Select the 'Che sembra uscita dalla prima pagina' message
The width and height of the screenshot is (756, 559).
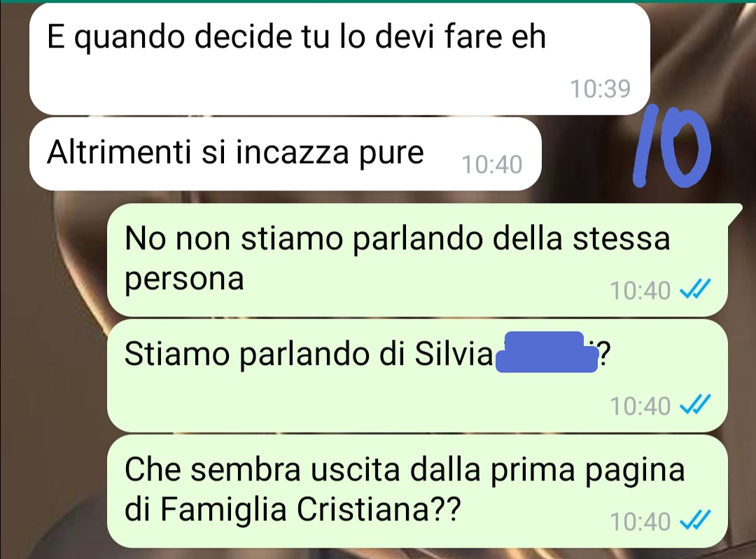pos(417,491)
